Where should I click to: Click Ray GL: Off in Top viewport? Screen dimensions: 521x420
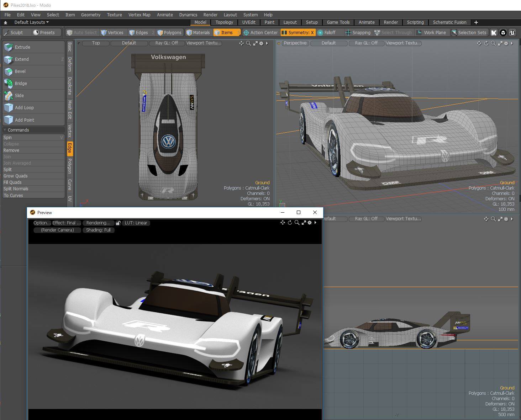[x=167, y=43]
